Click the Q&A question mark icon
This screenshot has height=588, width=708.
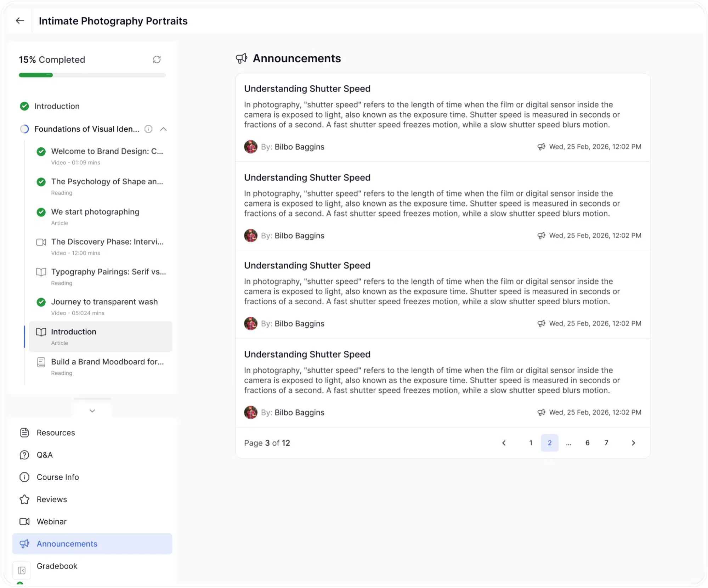point(24,455)
